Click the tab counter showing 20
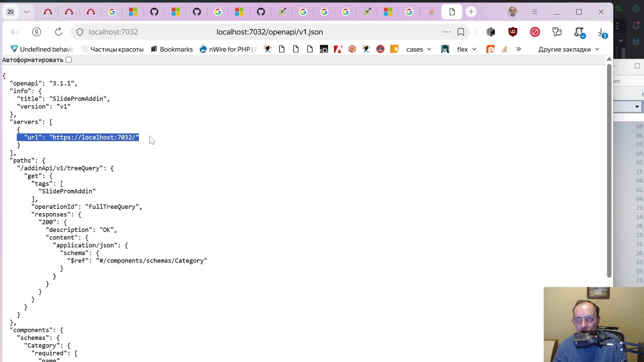 point(10,12)
